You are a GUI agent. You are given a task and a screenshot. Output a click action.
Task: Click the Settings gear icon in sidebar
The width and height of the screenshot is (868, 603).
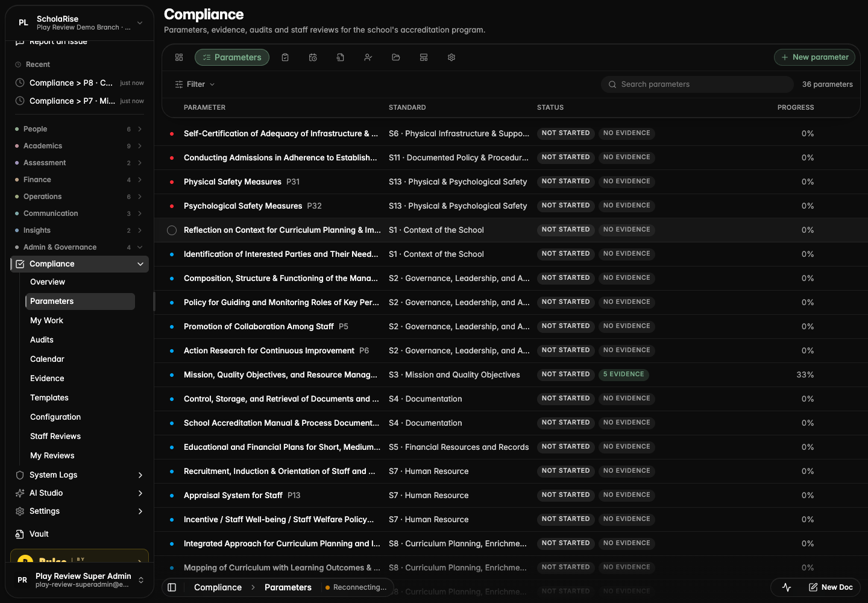point(20,511)
